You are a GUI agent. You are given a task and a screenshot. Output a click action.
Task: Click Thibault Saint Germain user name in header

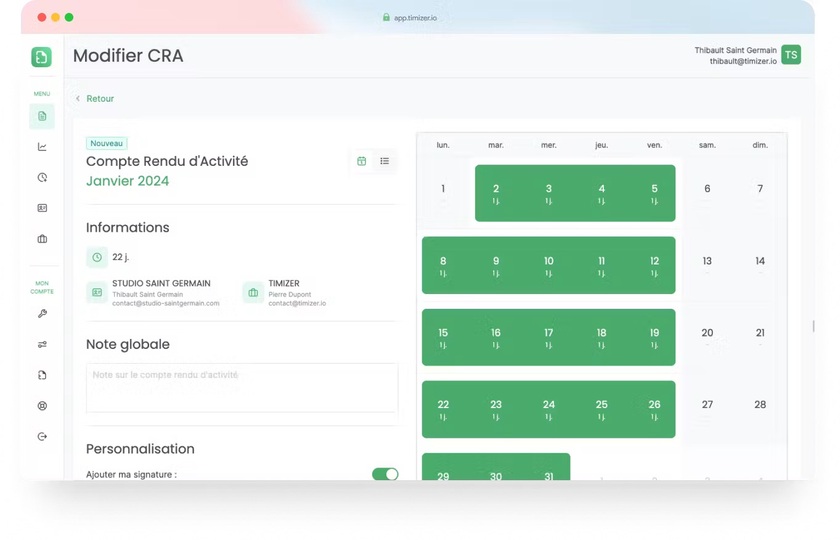736,50
